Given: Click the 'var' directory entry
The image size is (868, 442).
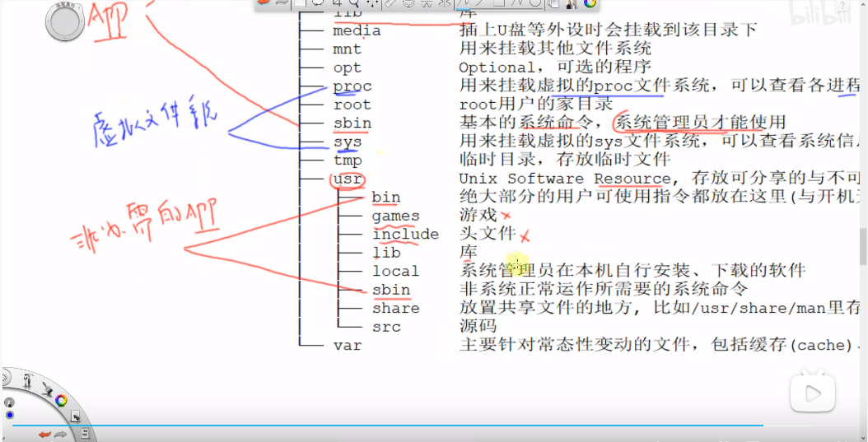Looking at the screenshot, I should point(347,346).
